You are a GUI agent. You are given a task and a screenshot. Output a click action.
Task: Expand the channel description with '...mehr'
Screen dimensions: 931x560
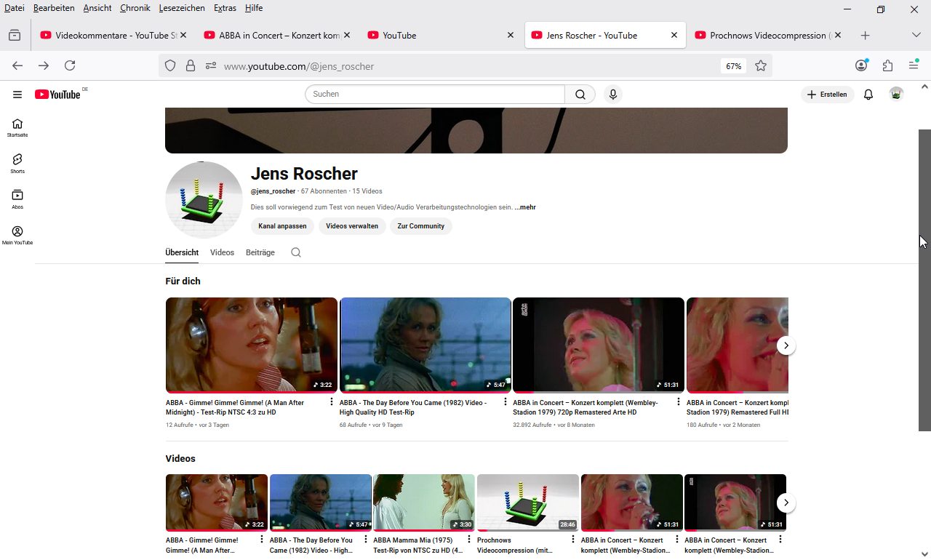[x=525, y=207]
